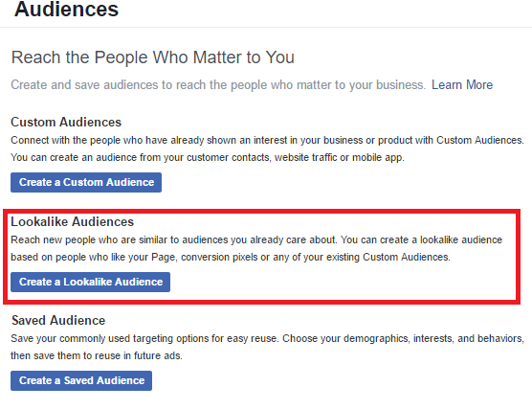This screenshot has height=410, width=532.
Task: Click the Create a Custom Audience button
Action: [86, 182]
